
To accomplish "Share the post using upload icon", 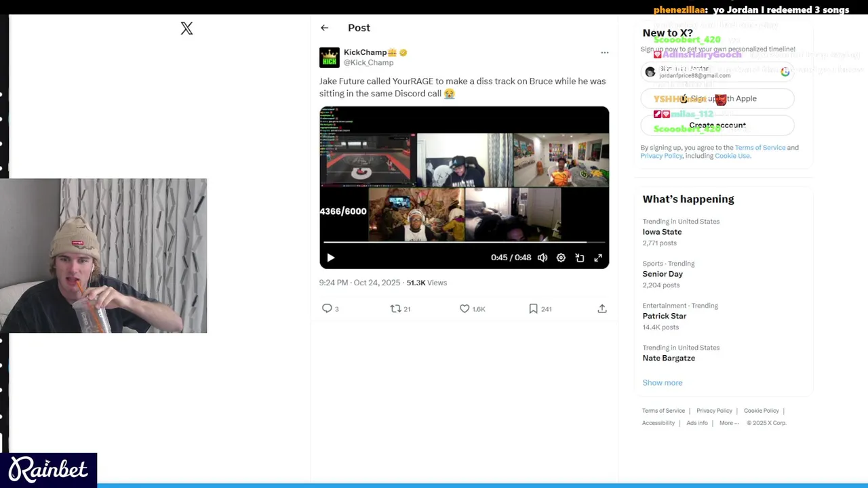I will click(602, 308).
